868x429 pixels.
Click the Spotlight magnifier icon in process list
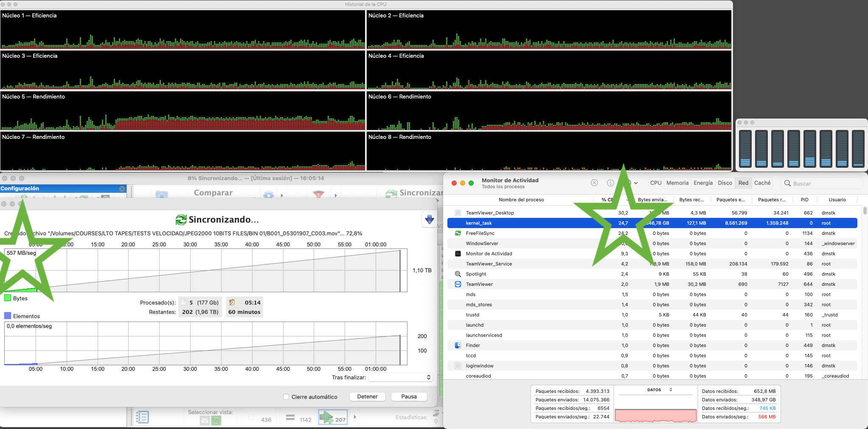click(x=458, y=274)
